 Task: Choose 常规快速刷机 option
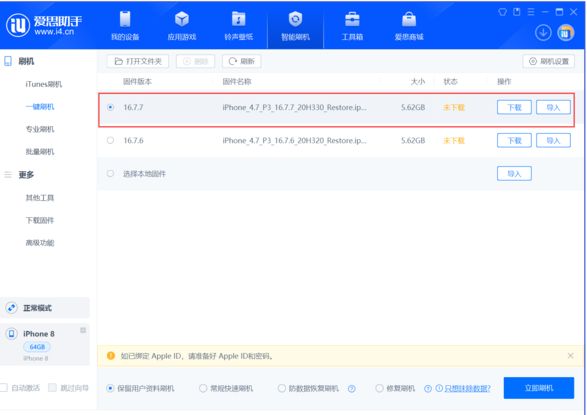click(x=226, y=388)
